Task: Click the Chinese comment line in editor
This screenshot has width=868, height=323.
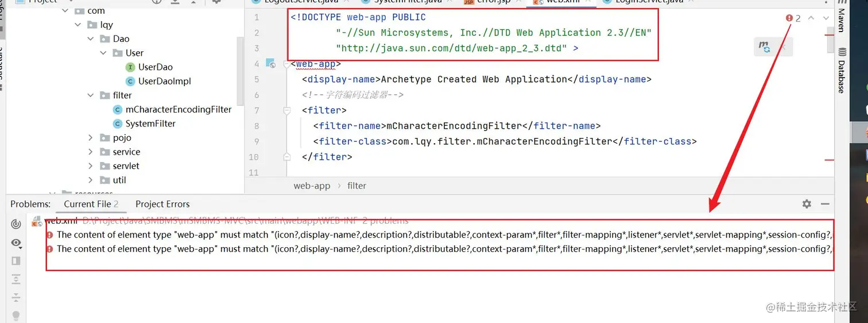Action: point(353,95)
